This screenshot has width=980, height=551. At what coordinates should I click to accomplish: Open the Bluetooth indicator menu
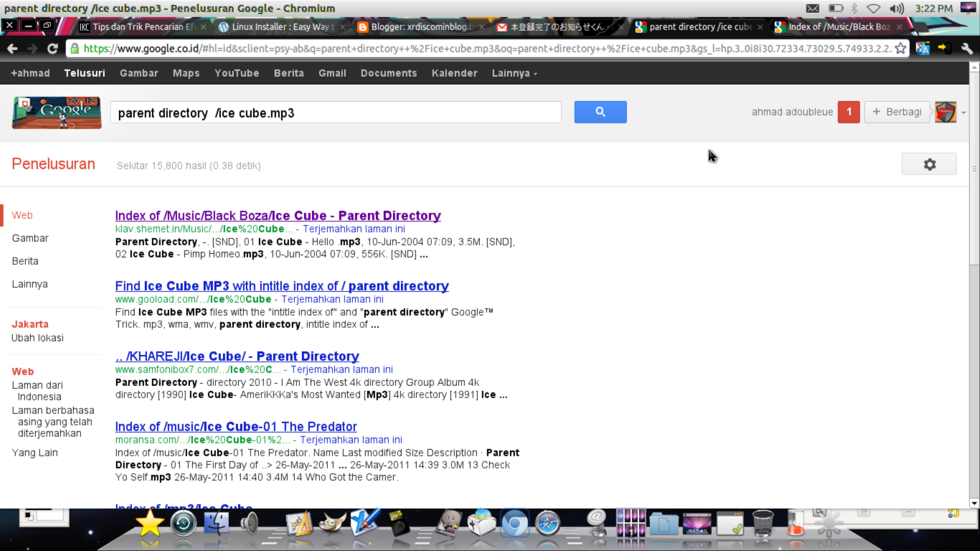point(854,9)
